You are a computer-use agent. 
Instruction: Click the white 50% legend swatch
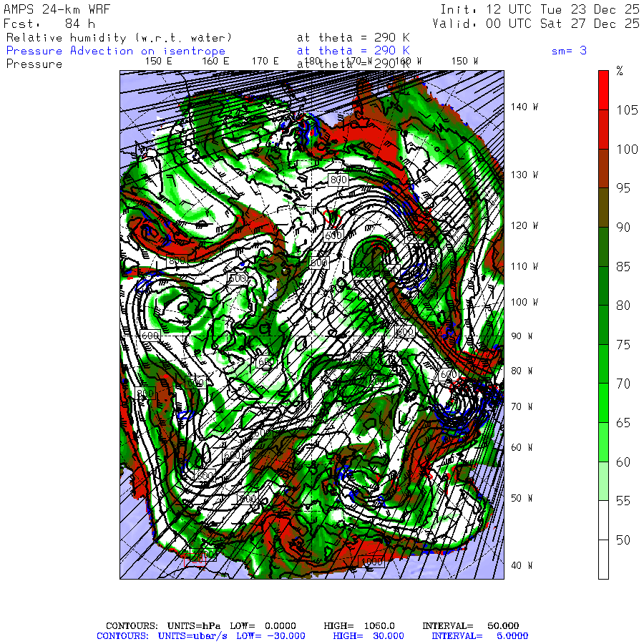(x=603, y=520)
